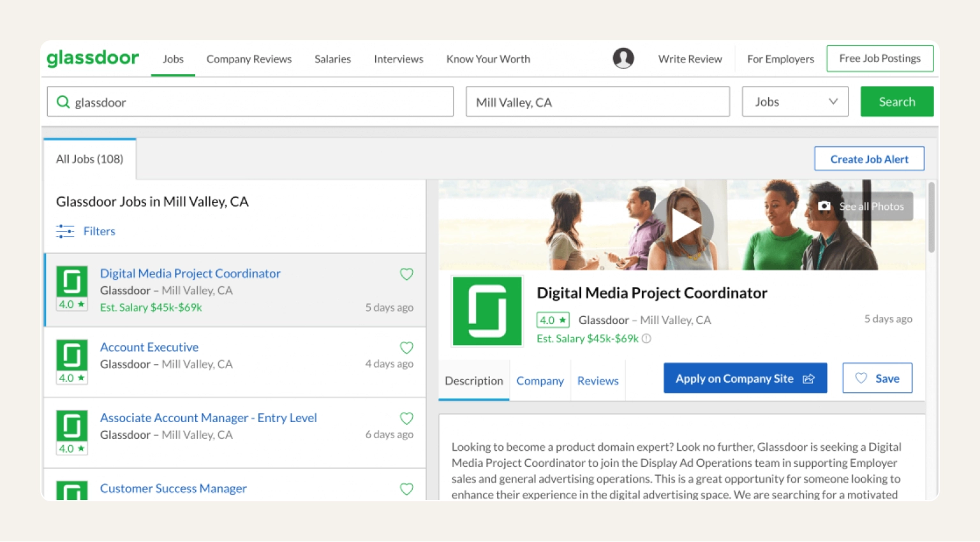
Task: Click the Account Executive company logo
Action: pos(72,355)
